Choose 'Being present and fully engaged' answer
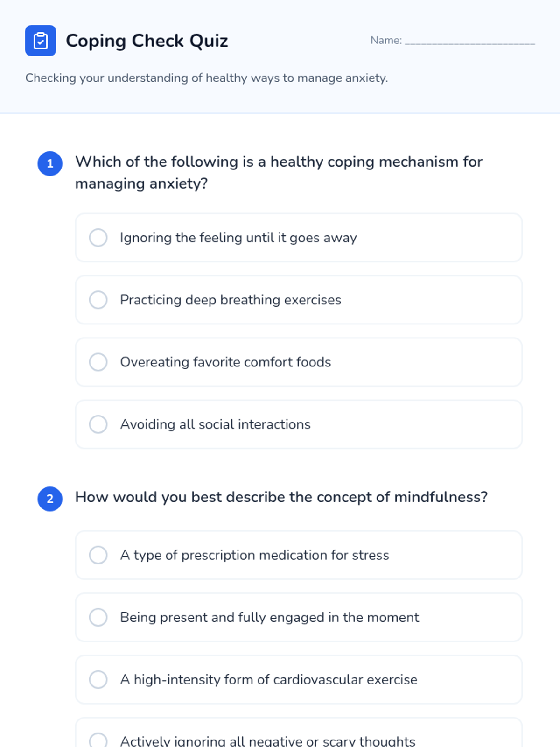 [x=98, y=617]
